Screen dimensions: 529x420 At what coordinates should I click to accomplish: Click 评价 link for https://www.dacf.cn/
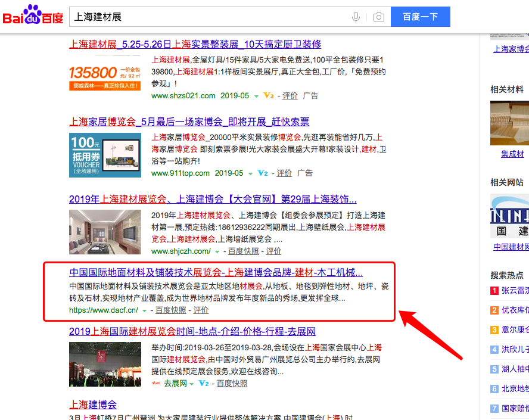(201, 310)
